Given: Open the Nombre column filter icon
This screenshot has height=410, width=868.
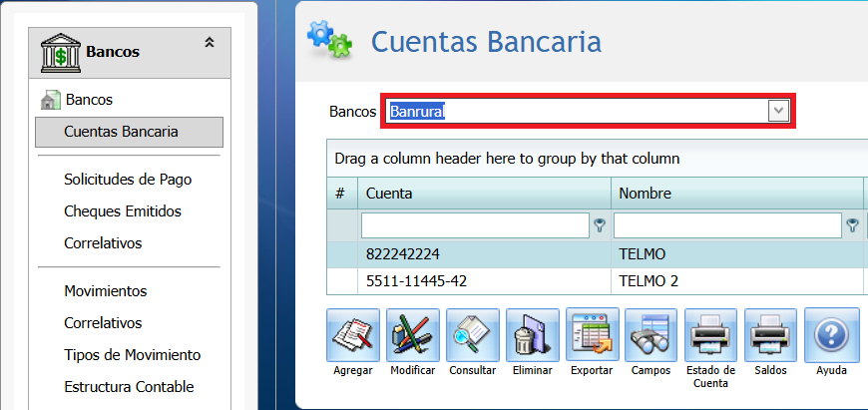Looking at the screenshot, I should pos(852,225).
